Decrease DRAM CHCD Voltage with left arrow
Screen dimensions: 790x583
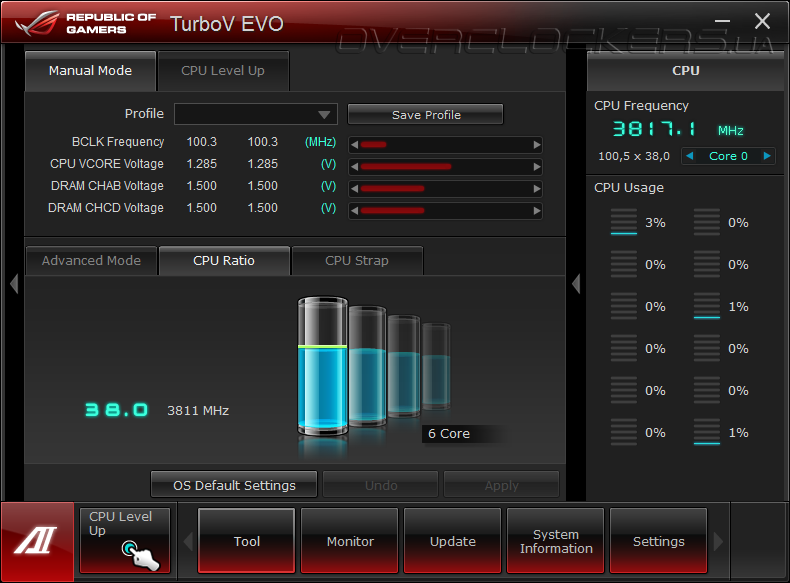(x=355, y=211)
